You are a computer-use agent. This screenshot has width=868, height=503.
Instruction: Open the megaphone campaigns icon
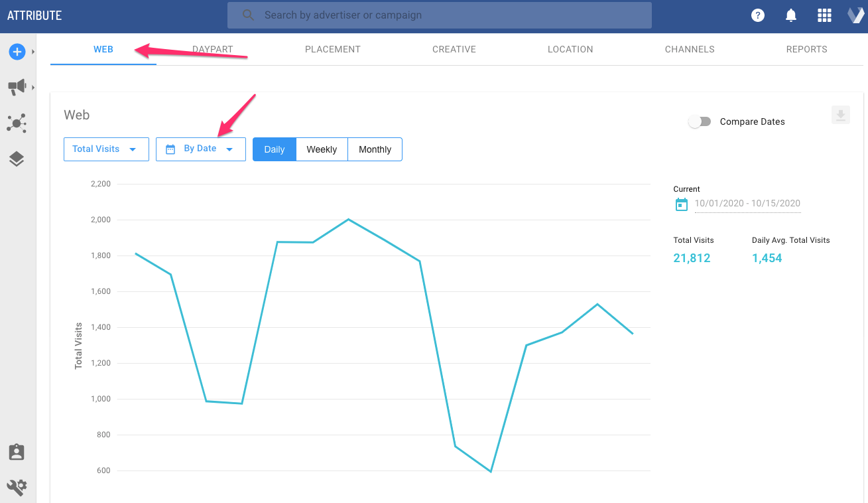(17, 87)
